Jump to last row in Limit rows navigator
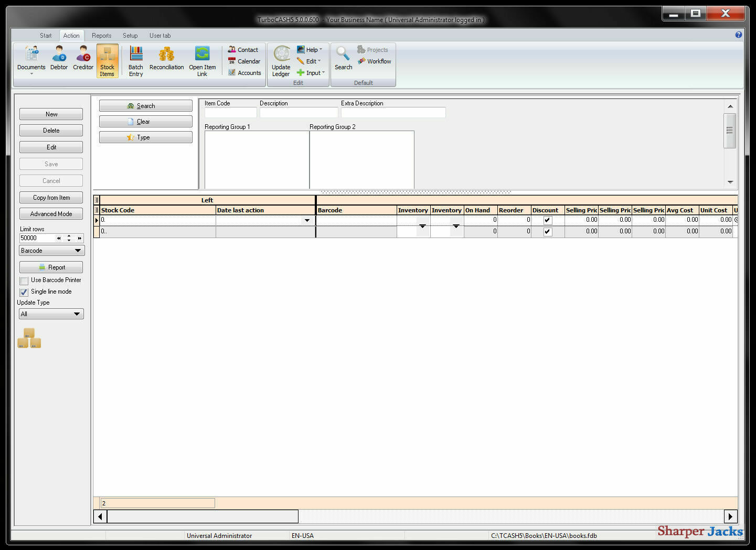This screenshot has height=550, width=756. [x=79, y=238]
